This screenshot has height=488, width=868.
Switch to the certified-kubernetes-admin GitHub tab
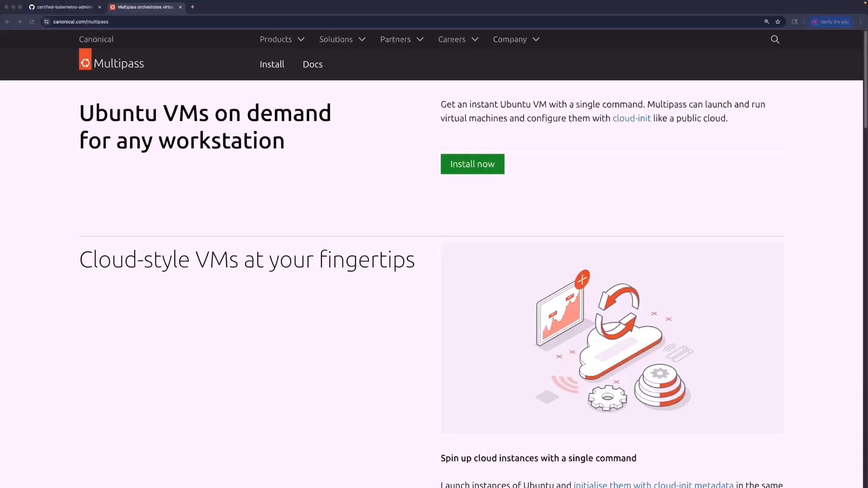pos(65,7)
